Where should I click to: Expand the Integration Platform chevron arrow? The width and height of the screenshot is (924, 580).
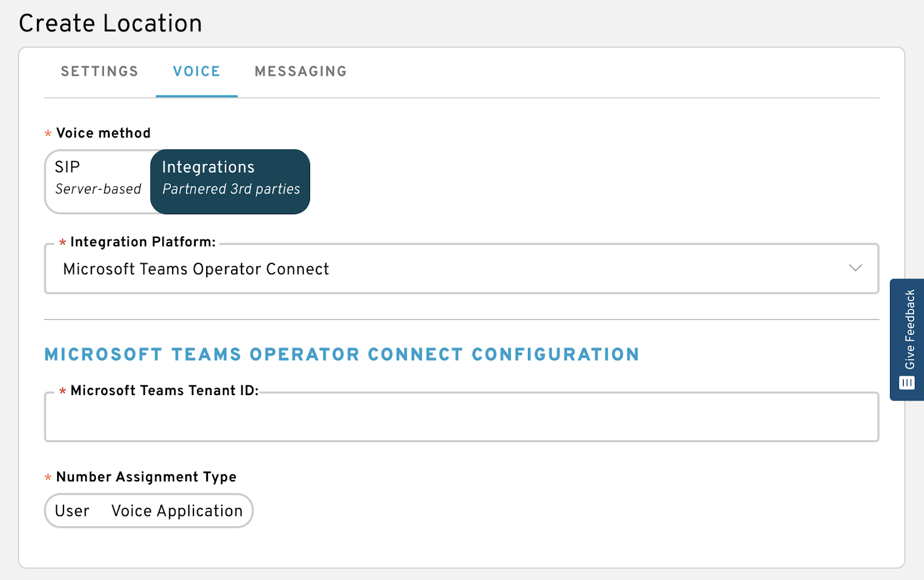(x=855, y=268)
